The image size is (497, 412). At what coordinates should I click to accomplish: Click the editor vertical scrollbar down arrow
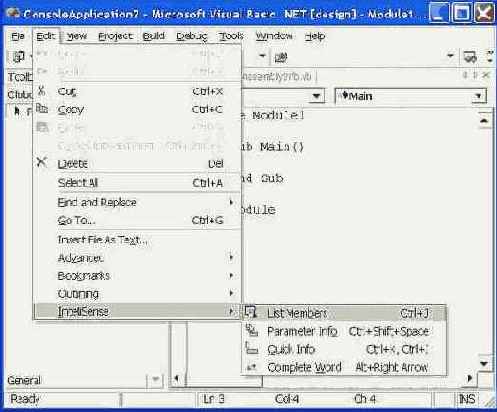click(484, 364)
